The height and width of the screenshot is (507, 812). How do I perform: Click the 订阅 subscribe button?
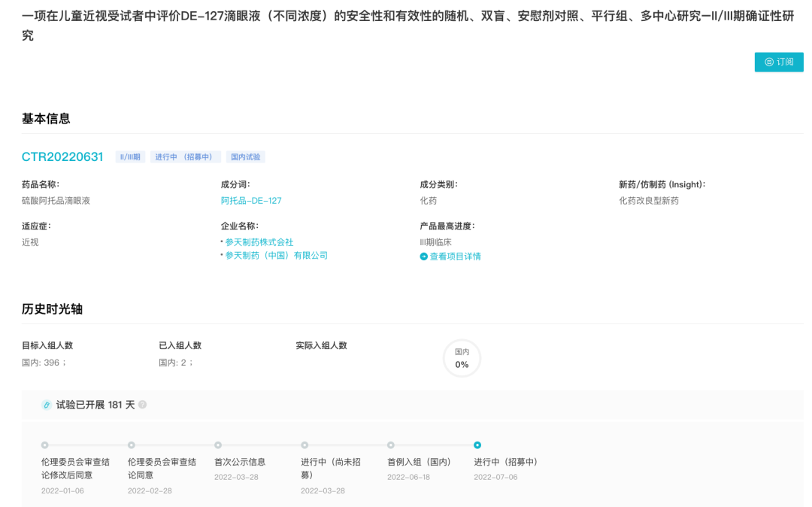click(x=779, y=62)
